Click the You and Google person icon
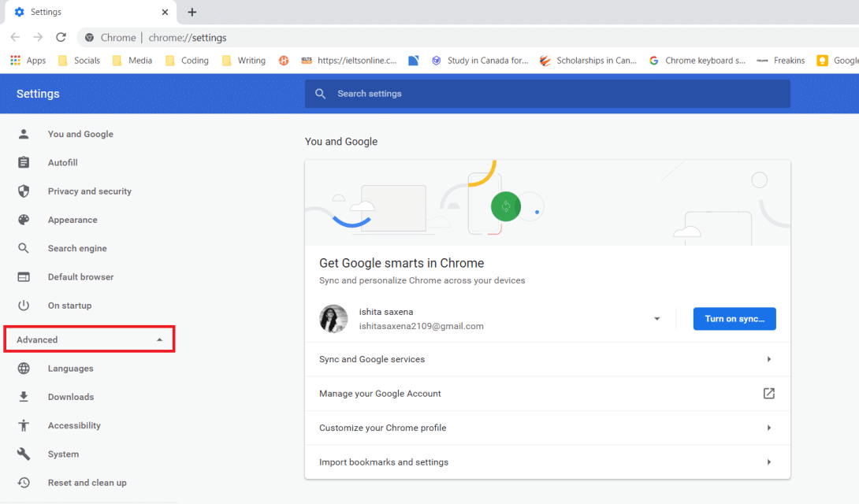 pyautogui.click(x=24, y=134)
